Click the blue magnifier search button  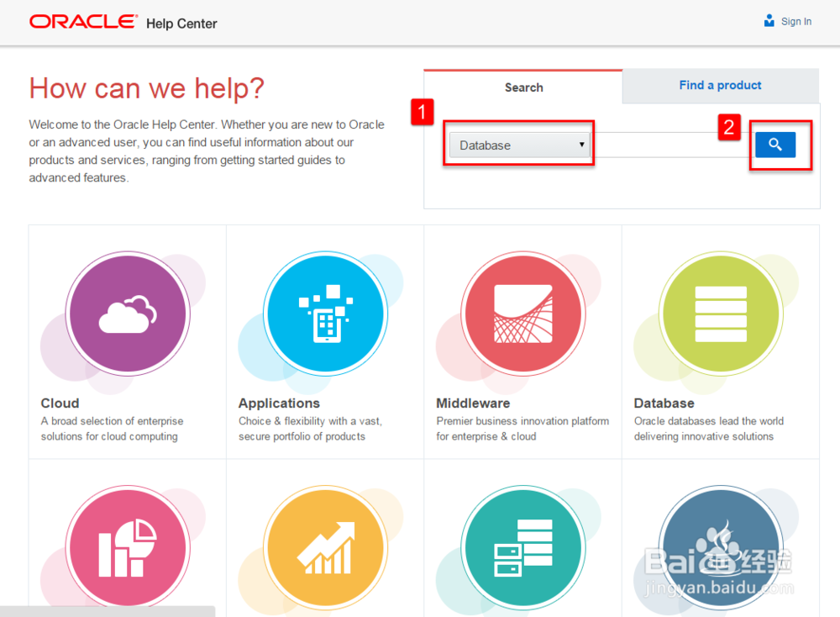tap(774, 145)
